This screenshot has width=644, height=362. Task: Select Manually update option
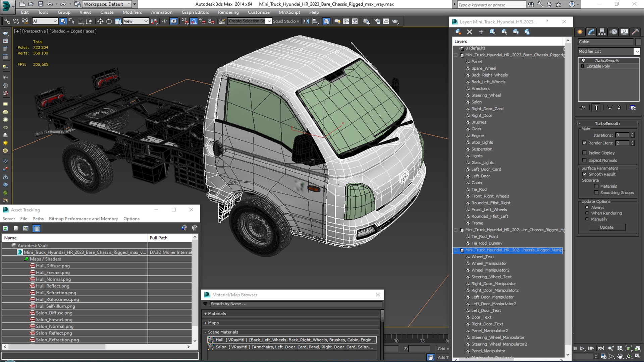coord(587,219)
